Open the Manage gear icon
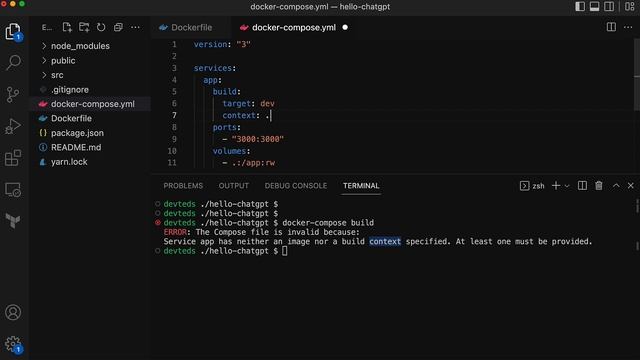 [x=13, y=344]
